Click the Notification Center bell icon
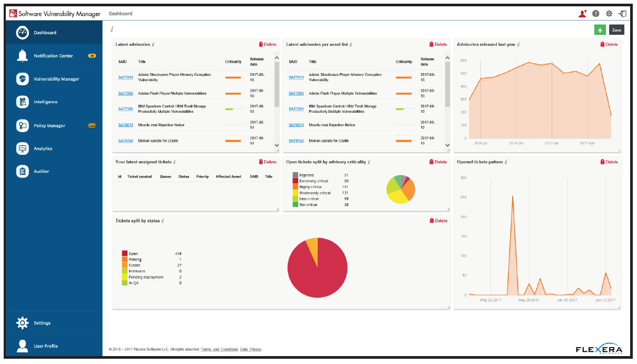This screenshot has width=637, height=364. click(22, 55)
